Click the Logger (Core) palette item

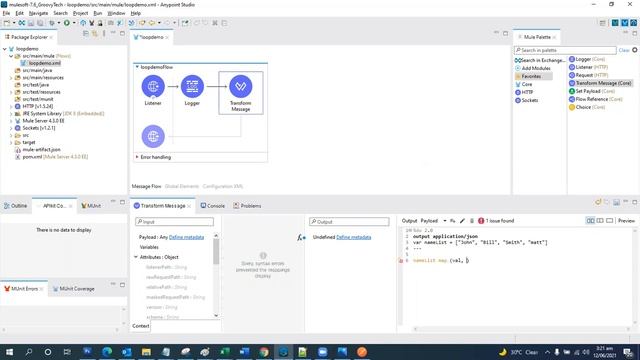[587, 59]
